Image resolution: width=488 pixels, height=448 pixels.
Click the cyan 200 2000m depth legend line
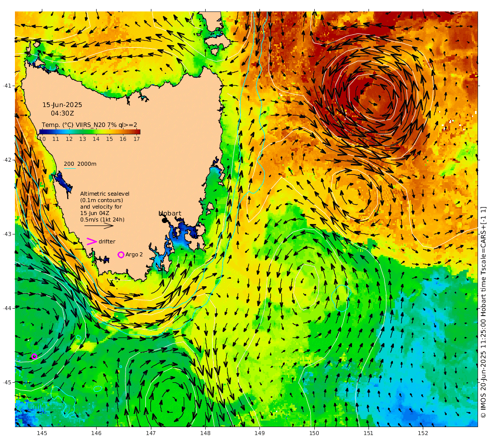tap(70, 169)
